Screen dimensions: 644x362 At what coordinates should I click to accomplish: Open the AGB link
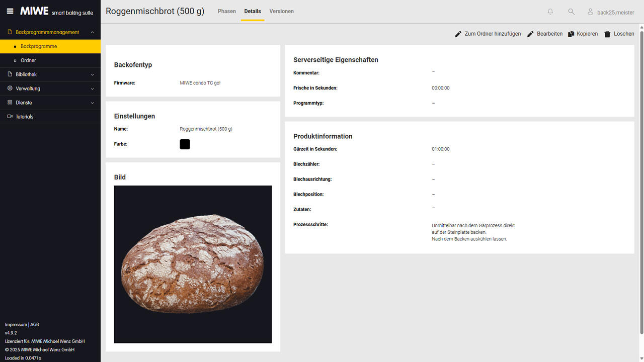click(x=35, y=325)
